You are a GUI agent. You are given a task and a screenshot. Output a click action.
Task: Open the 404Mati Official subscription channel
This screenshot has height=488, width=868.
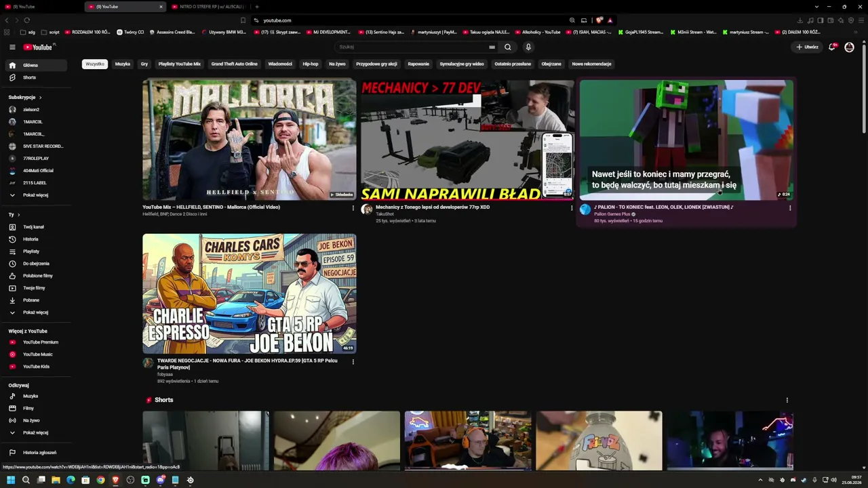click(37, 171)
